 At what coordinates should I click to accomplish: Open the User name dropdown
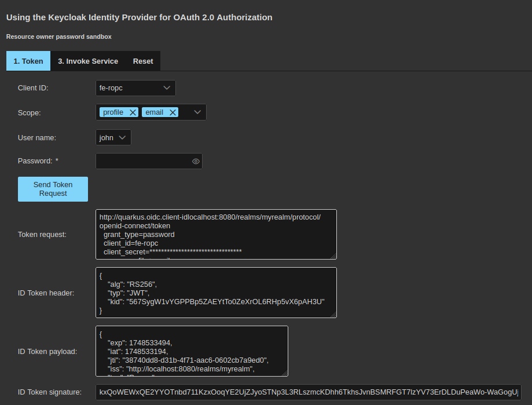113,137
